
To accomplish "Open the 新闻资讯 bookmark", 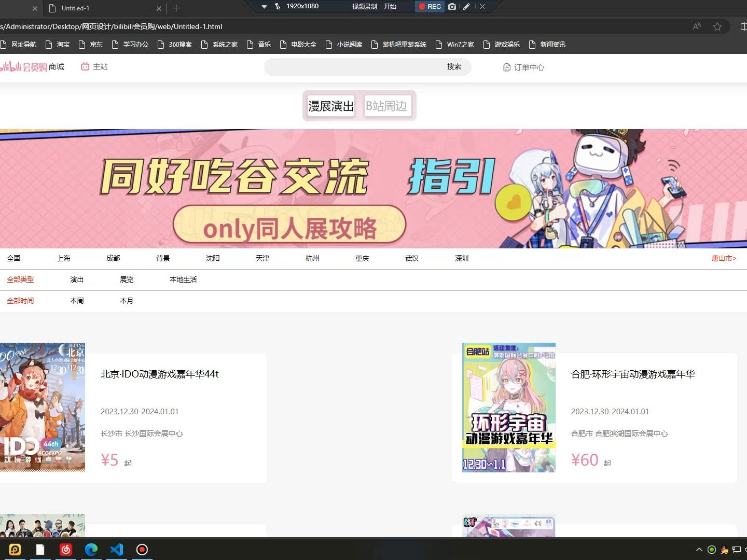I will click(547, 45).
